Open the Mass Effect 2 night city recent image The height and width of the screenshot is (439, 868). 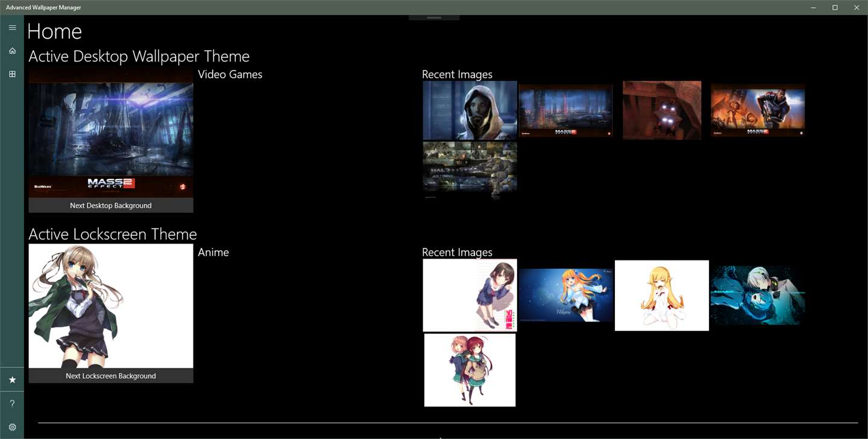point(566,110)
